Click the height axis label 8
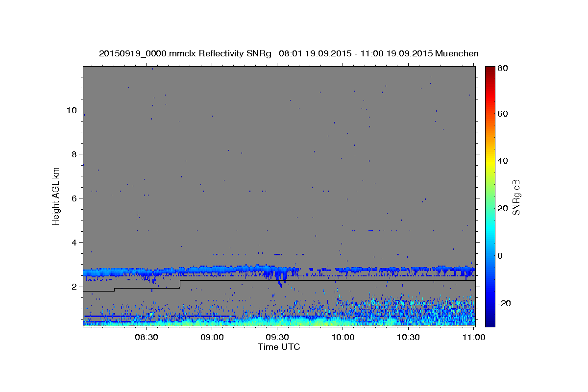This screenshot has width=588, height=392. (x=74, y=154)
